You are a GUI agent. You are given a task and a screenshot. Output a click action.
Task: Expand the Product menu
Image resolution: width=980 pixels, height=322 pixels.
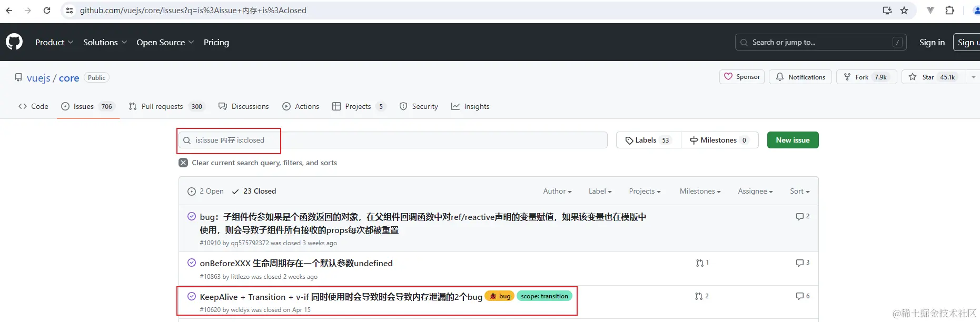tap(54, 42)
